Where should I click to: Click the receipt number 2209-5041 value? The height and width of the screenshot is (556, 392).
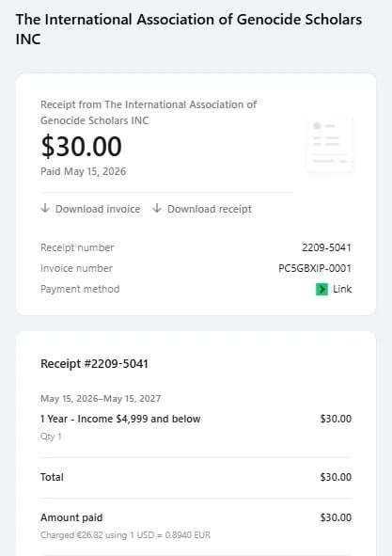click(x=326, y=247)
